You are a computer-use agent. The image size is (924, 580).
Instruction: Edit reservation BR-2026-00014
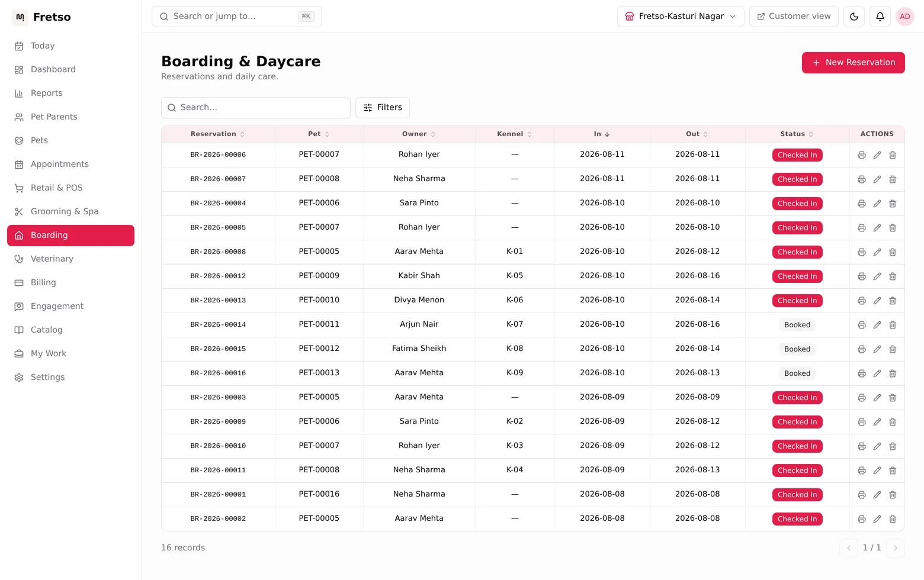[877, 325]
